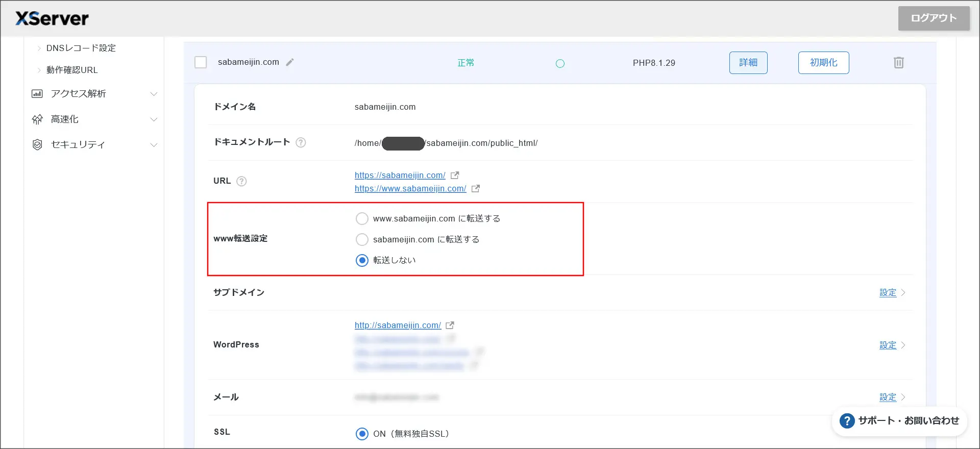Click the ログアウト button
Viewport: 980px width, 449px height.
click(x=934, y=18)
